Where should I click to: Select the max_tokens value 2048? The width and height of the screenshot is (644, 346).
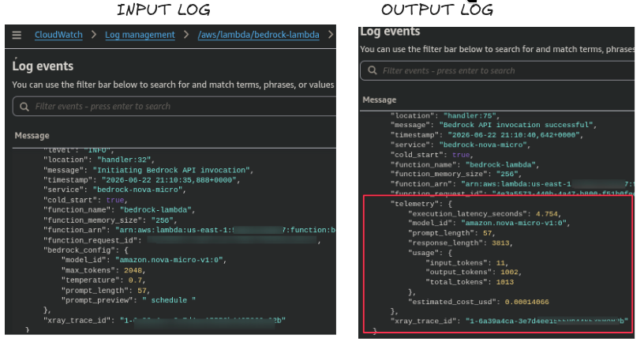[x=133, y=270]
